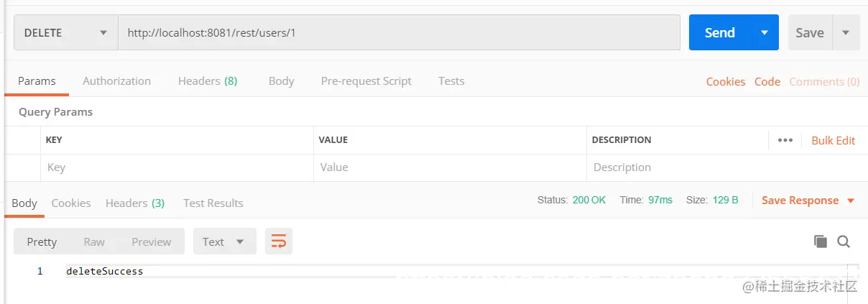868x304 pixels.
Task: Select the Pre-request Script tab
Action: pos(366,81)
